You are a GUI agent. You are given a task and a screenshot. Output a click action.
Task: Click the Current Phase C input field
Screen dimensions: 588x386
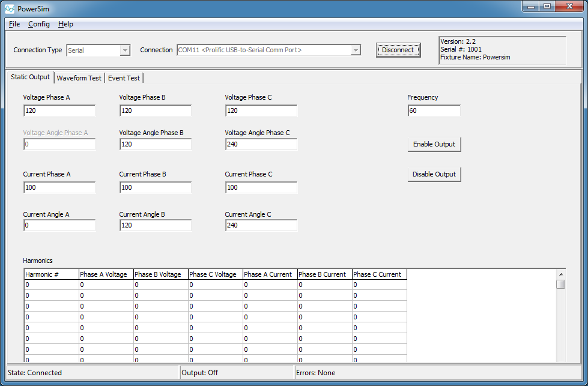261,187
